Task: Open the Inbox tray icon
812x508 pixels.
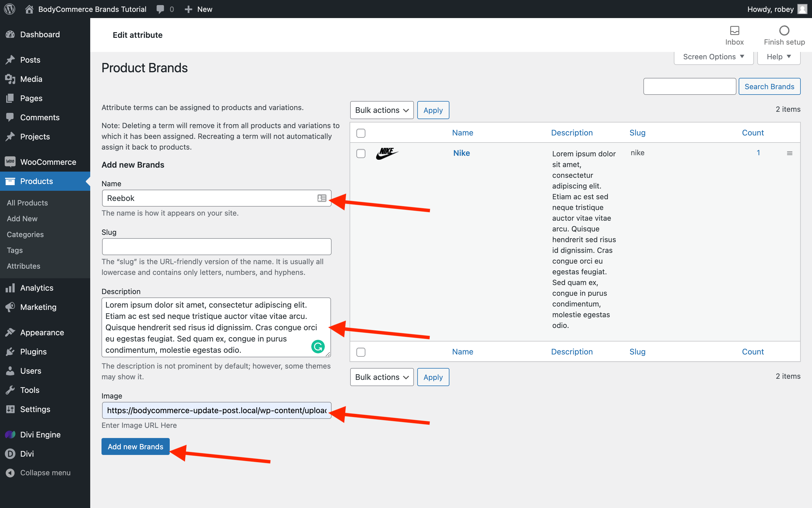Action: coord(734,30)
